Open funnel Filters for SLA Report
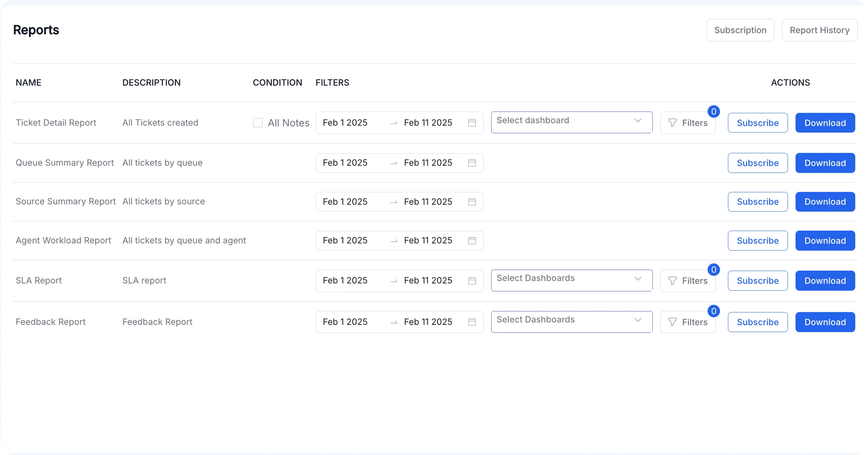Screen dimensions: 868x455 pos(688,281)
